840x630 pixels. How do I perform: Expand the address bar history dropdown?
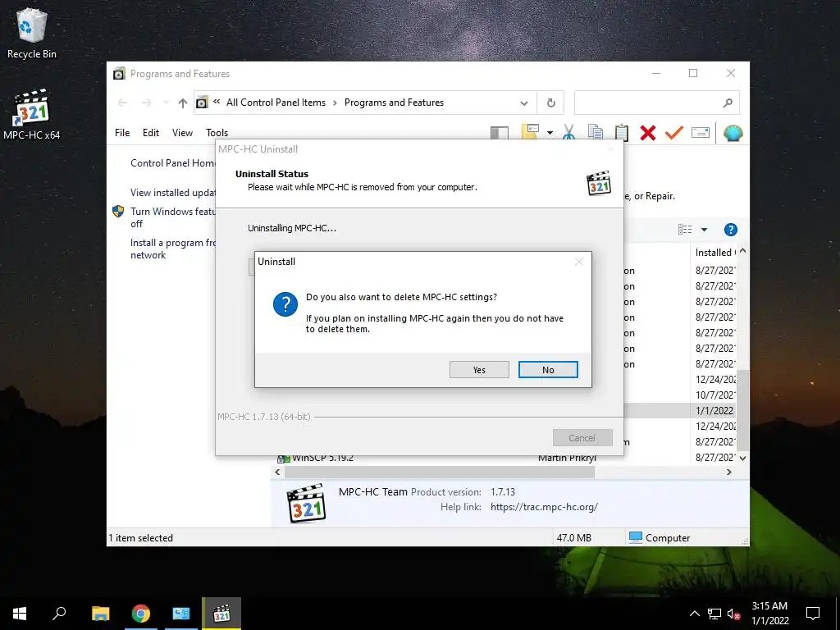click(x=524, y=103)
